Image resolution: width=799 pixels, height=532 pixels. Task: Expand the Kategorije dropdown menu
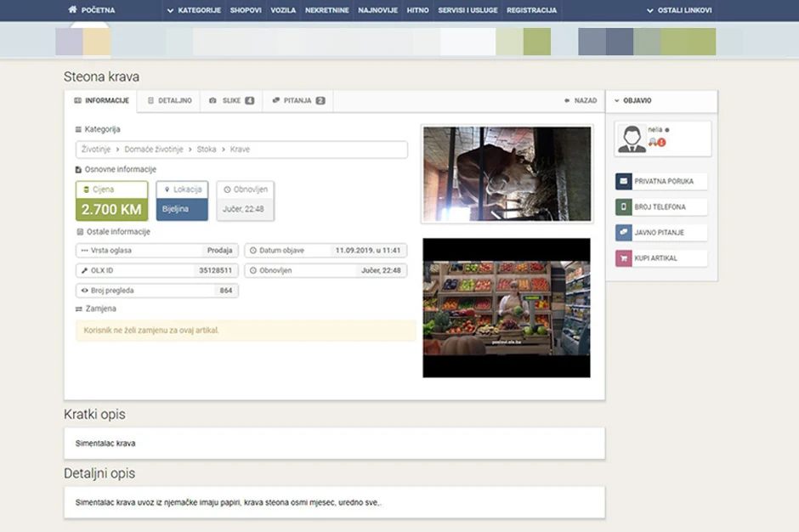point(194,10)
